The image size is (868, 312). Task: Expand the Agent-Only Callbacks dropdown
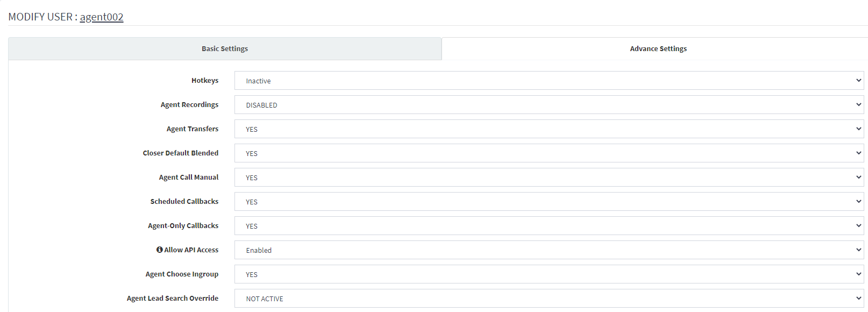[549, 226]
